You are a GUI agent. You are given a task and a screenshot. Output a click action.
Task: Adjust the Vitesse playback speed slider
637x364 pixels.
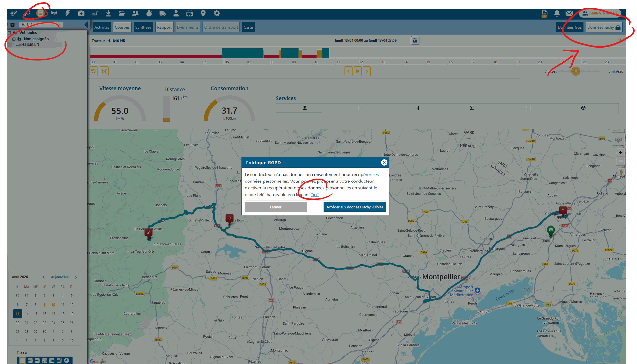576,71
